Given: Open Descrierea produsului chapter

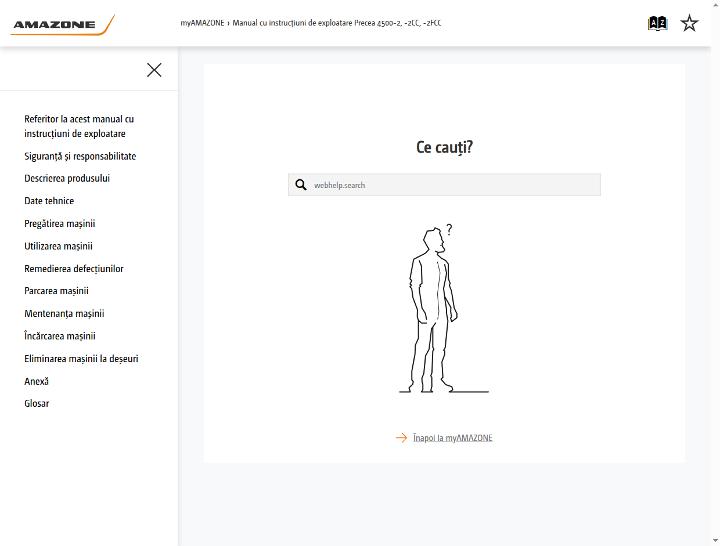Looking at the screenshot, I should (x=67, y=178).
